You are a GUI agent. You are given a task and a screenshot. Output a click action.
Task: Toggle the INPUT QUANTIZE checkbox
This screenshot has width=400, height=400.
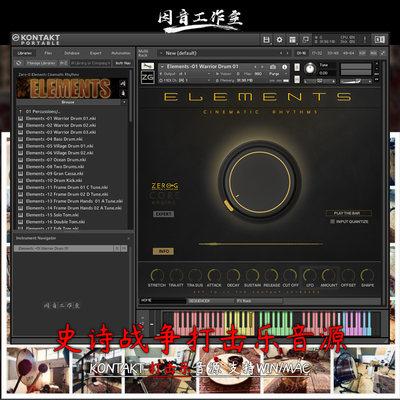coord(332,221)
